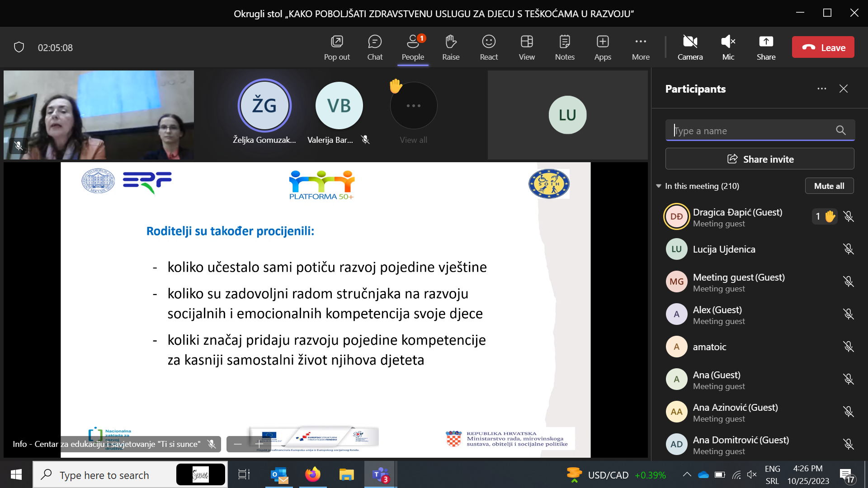Click mic icon for Ana Azinović
This screenshot has width=868, height=488.
[x=849, y=412]
